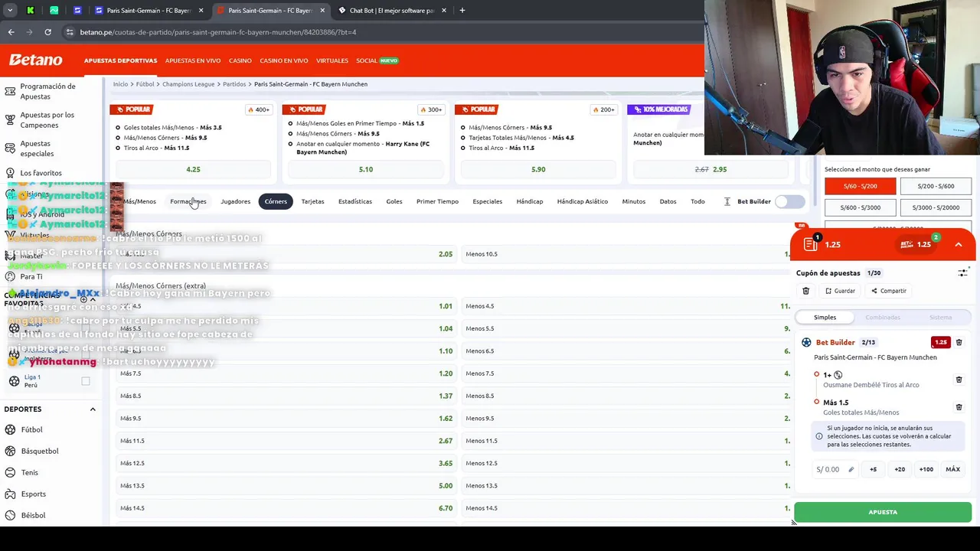Viewport: 980px width, 551px height.
Task: Remove the Bet Builder bet via trash
Action: [959, 342]
